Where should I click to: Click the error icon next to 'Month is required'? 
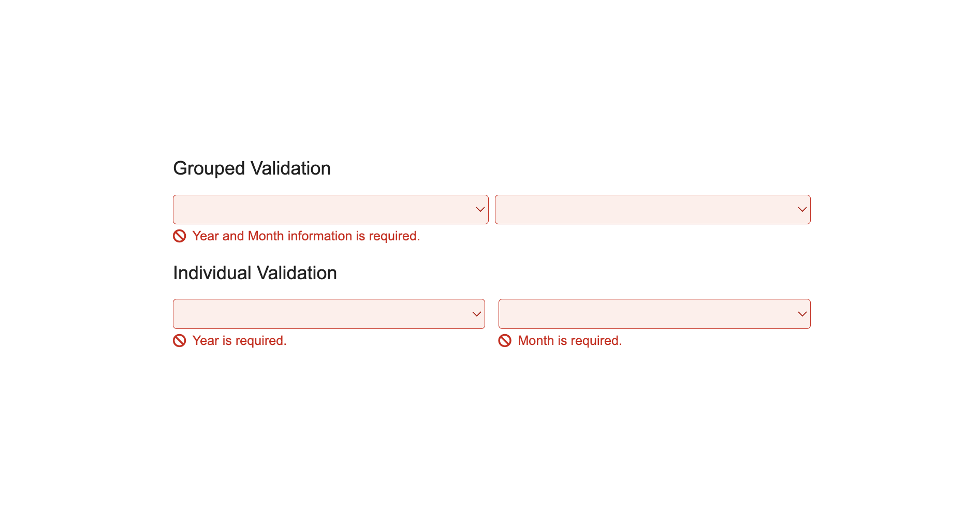pos(505,341)
